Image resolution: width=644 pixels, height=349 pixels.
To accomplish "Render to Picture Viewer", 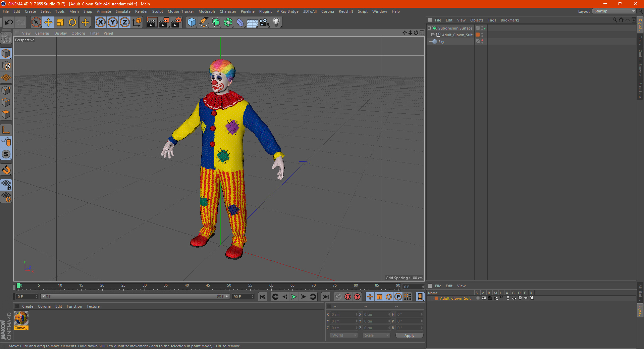I will [164, 22].
